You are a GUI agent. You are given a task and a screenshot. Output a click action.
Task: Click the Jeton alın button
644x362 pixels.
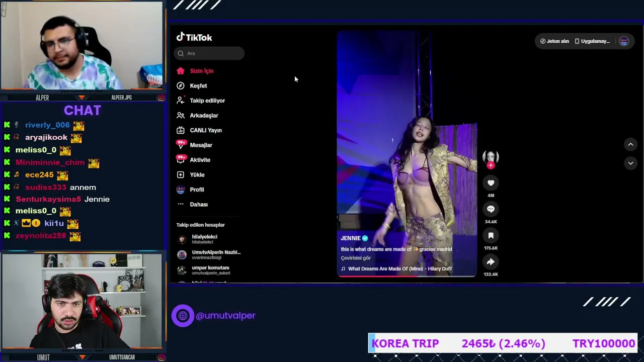tap(554, 41)
